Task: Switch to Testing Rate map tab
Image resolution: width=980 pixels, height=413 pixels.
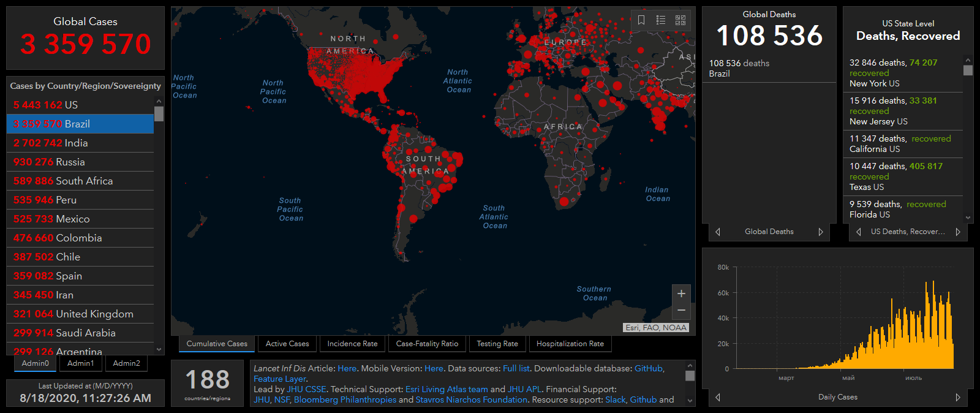Action: point(497,344)
